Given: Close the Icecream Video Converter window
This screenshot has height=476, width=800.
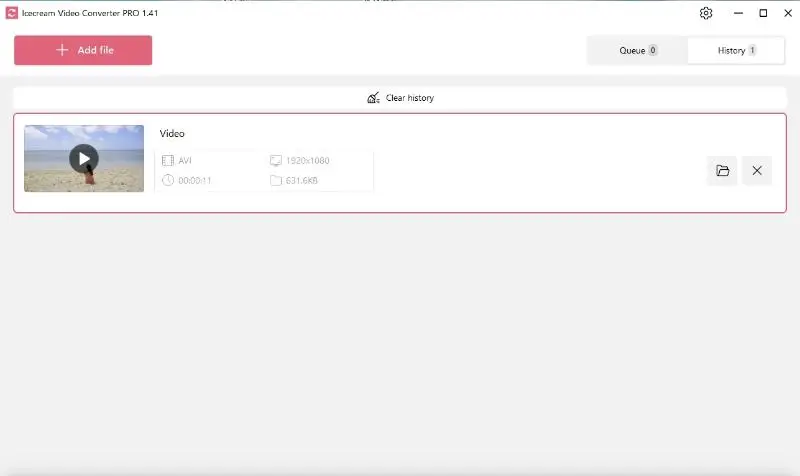Looking at the screenshot, I should click(x=788, y=13).
